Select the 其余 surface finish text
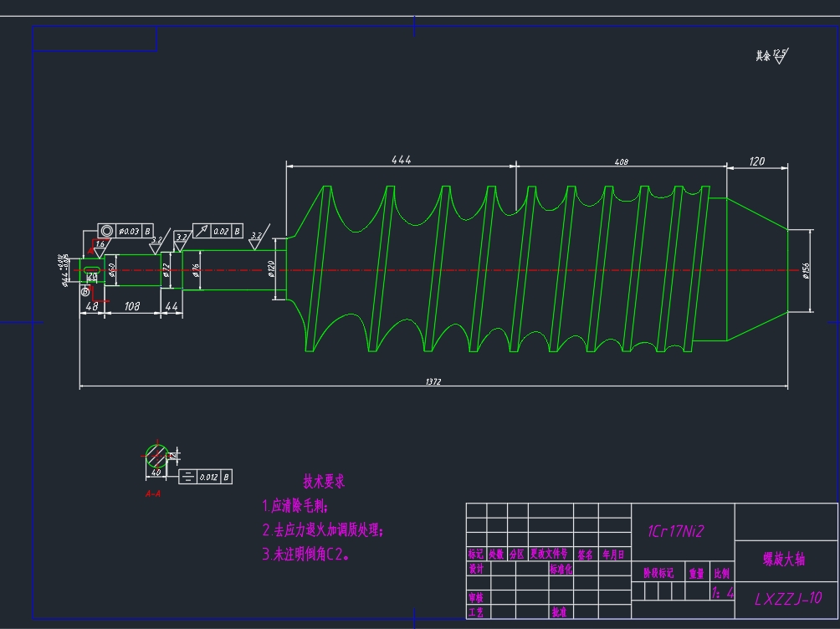 tap(763, 56)
